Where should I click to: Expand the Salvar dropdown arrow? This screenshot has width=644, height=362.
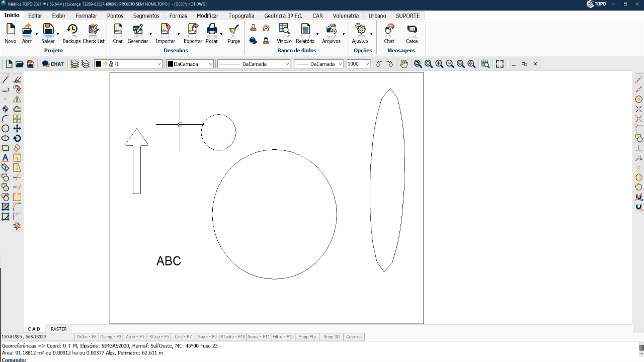click(58, 35)
